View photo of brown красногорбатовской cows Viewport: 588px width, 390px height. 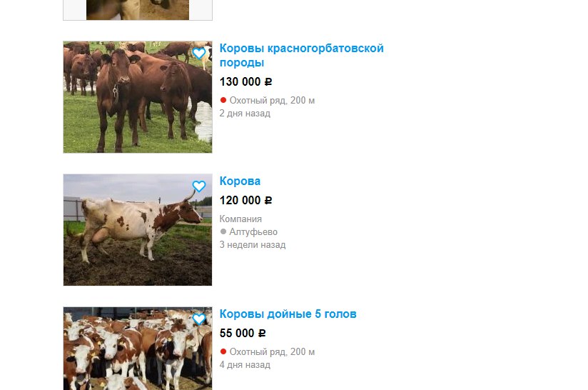pyautogui.click(x=138, y=97)
